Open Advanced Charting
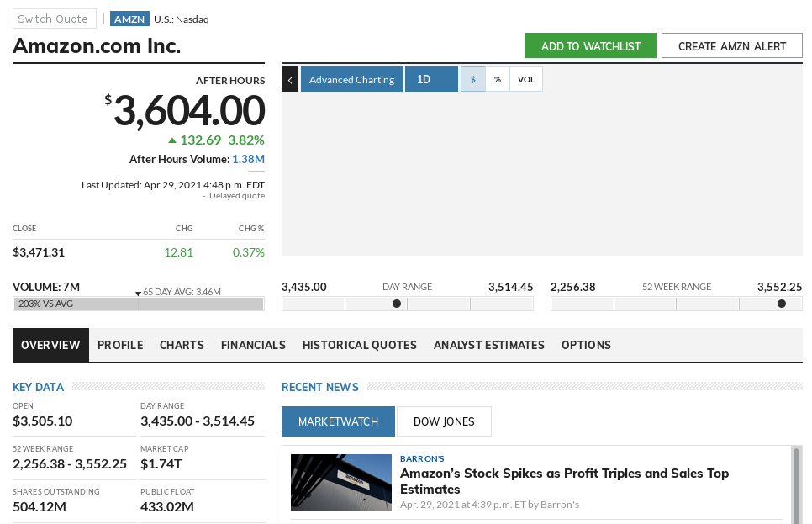812x524 pixels. click(351, 80)
